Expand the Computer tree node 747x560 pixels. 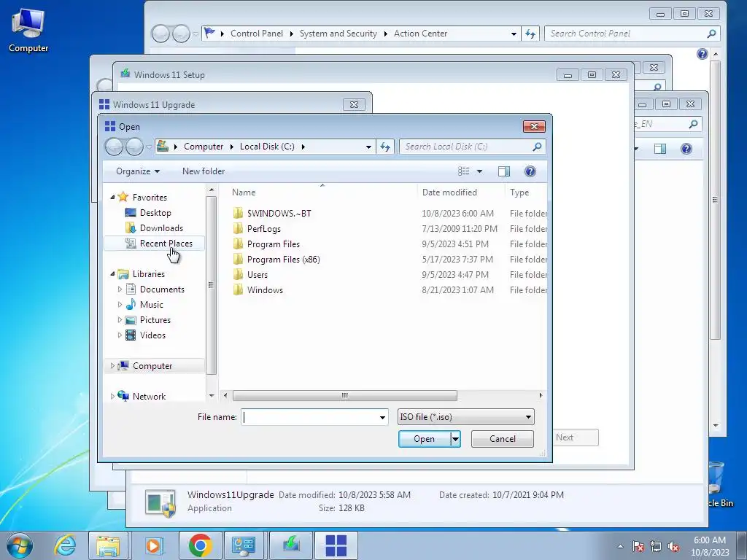pyautogui.click(x=112, y=366)
